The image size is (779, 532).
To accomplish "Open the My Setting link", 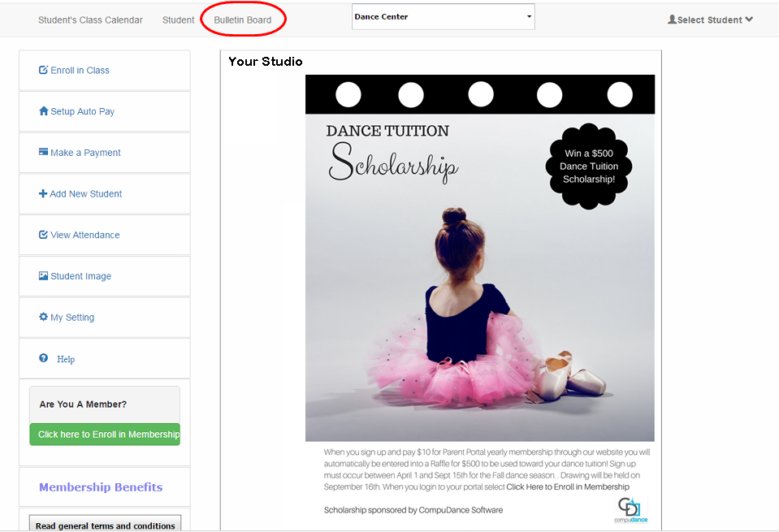I will [72, 318].
